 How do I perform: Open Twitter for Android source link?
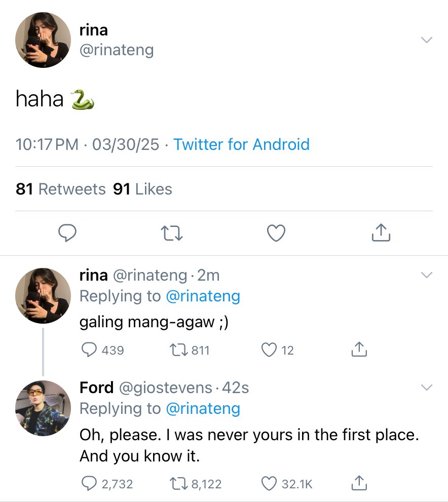point(241,144)
